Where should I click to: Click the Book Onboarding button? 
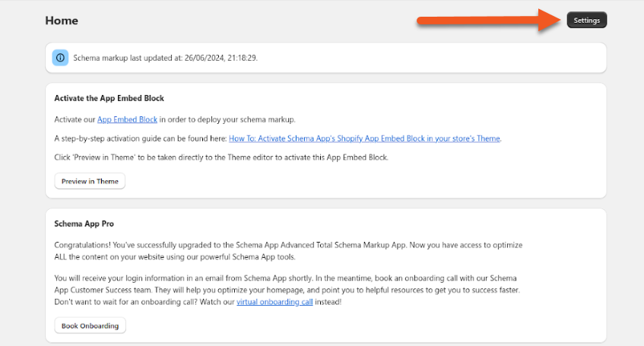[90, 325]
